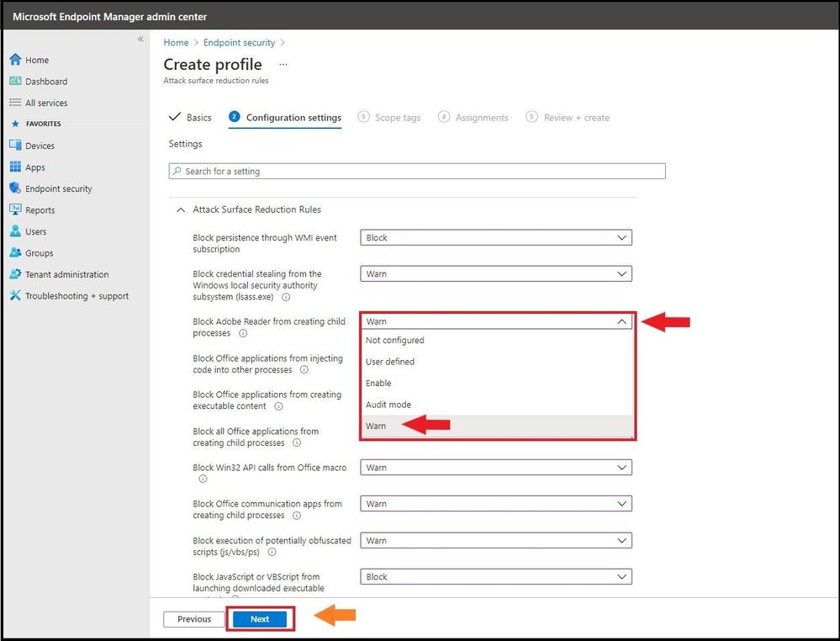Click info icon under Win32 API calls rule

point(203,479)
